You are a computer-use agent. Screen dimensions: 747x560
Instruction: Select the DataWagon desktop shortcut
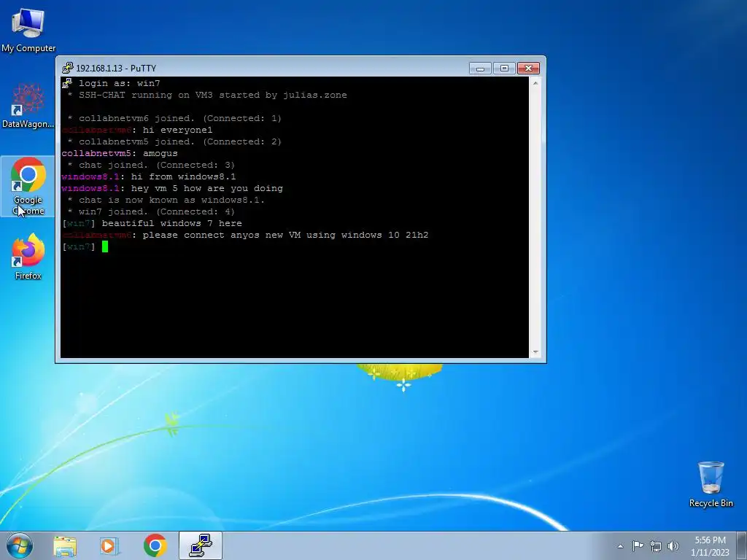[x=28, y=106]
